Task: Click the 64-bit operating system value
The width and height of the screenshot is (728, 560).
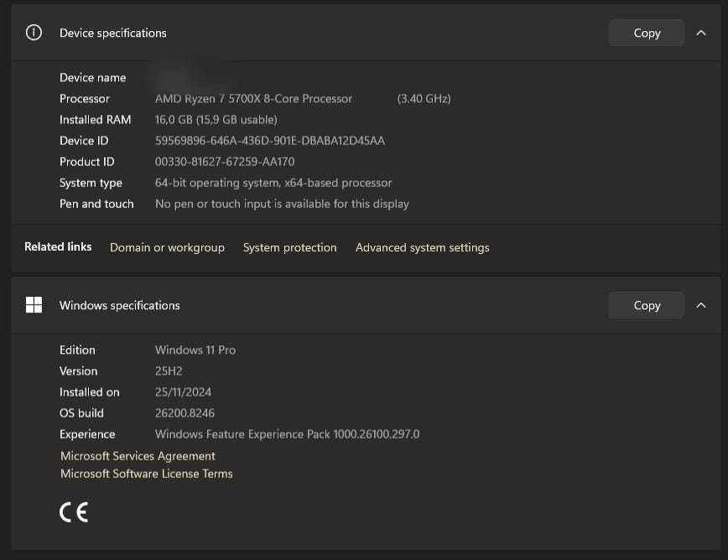Action: pos(273,183)
